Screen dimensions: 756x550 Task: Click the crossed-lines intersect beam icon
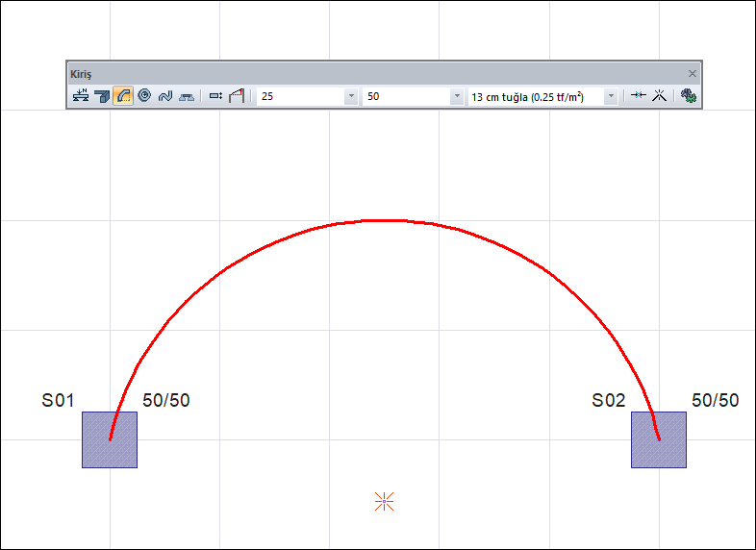[x=660, y=96]
